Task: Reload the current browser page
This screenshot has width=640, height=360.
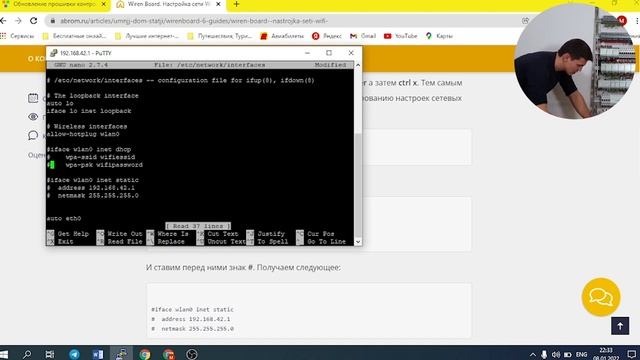Action: (x=33, y=21)
